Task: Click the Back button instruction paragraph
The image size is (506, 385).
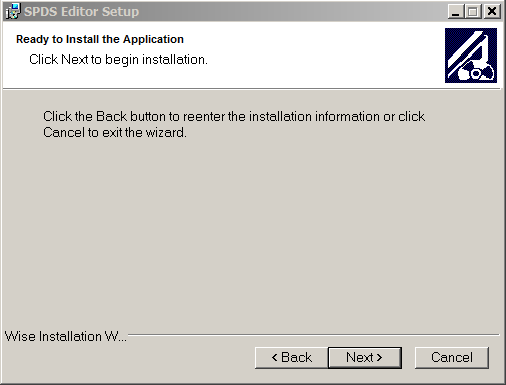Action: tap(234, 124)
